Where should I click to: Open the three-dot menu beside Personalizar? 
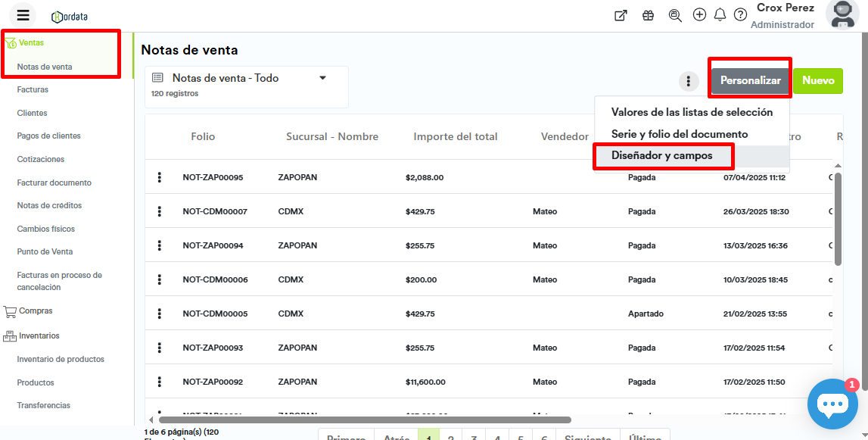pyautogui.click(x=688, y=81)
